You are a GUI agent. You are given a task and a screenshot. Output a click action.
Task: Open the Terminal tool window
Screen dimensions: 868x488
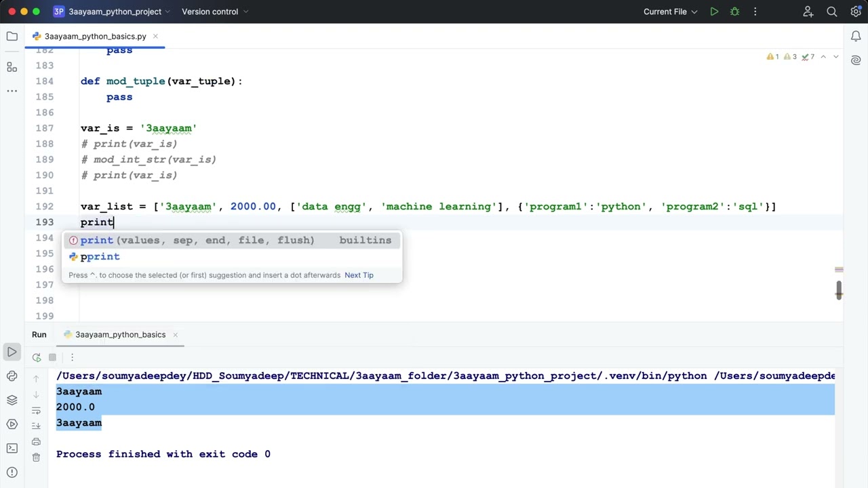click(12, 448)
